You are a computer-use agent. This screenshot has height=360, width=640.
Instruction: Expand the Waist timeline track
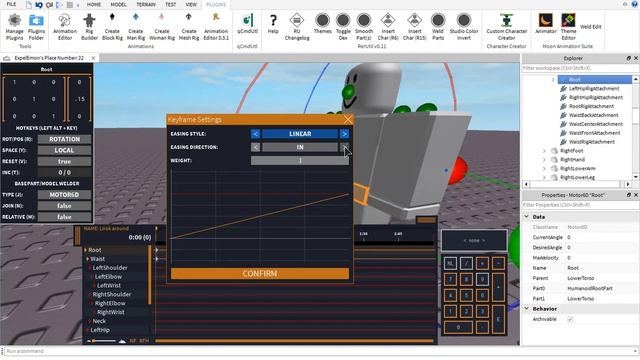pos(87,259)
